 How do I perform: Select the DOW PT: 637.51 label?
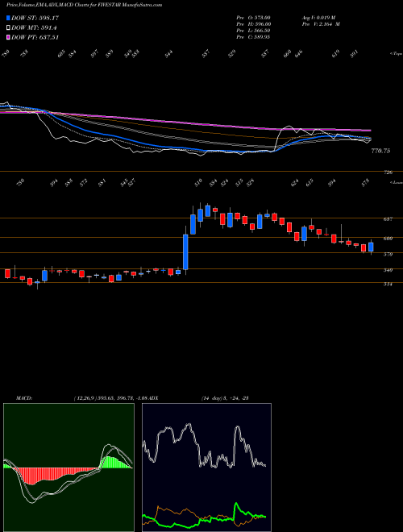click(x=35, y=37)
